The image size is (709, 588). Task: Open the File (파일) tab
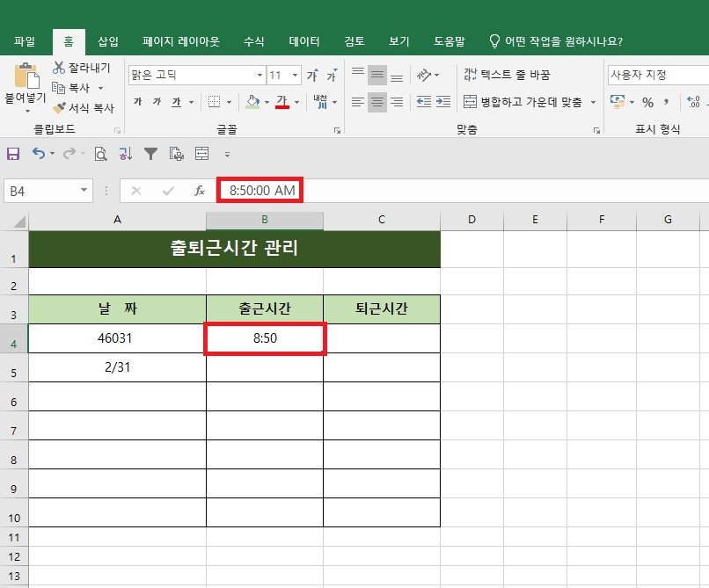[x=25, y=41]
